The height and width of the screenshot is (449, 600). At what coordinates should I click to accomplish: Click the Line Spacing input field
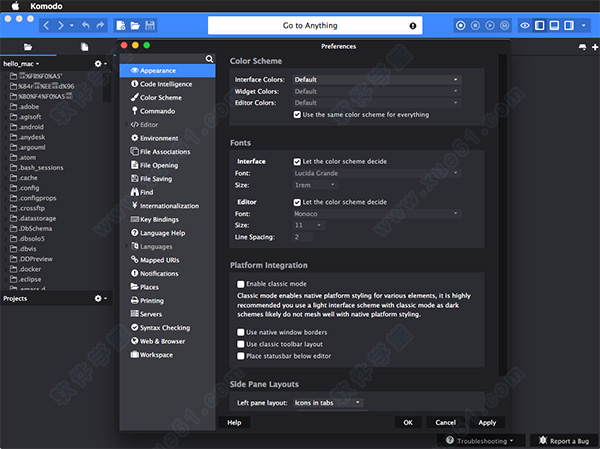coord(303,237)
